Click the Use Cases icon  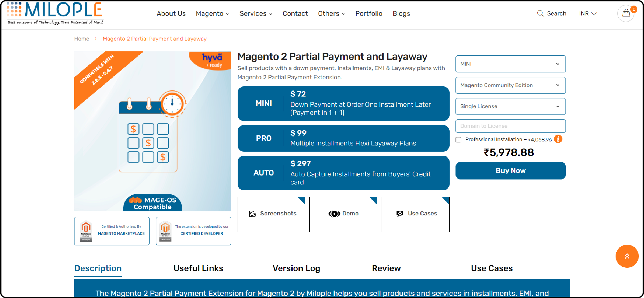tap(400, 214)
